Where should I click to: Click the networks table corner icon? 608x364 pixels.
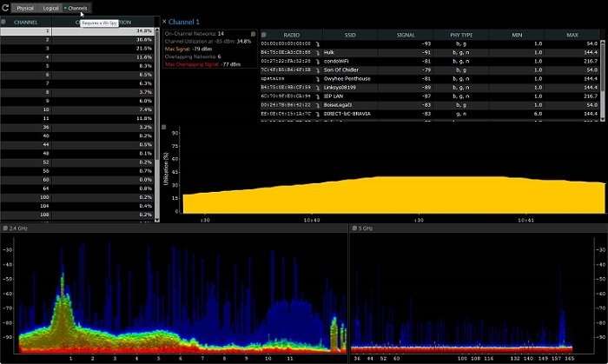[265, 36]
